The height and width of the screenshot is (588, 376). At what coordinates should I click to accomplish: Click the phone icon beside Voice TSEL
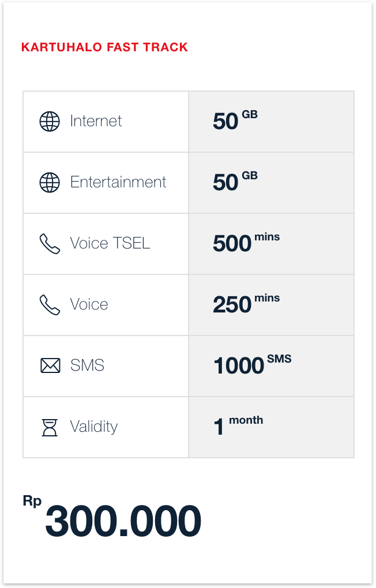[50, 244]
